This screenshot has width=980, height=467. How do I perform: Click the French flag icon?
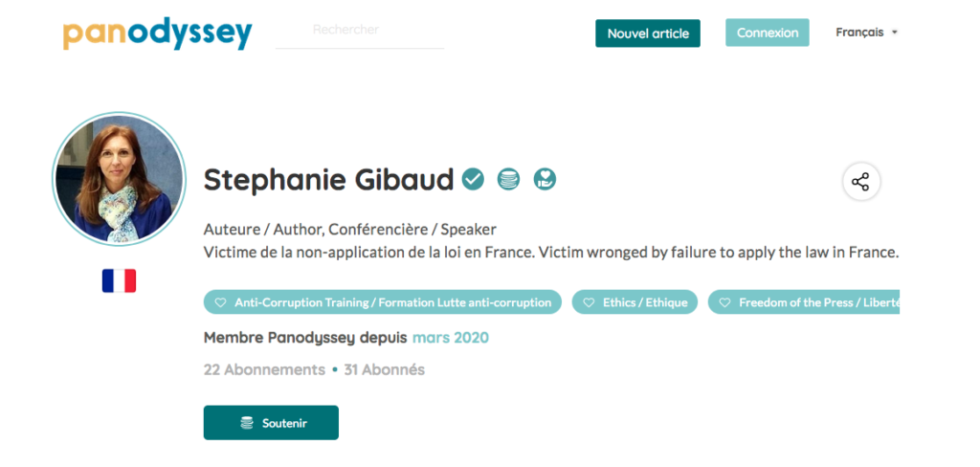click(x=119, y=280)
